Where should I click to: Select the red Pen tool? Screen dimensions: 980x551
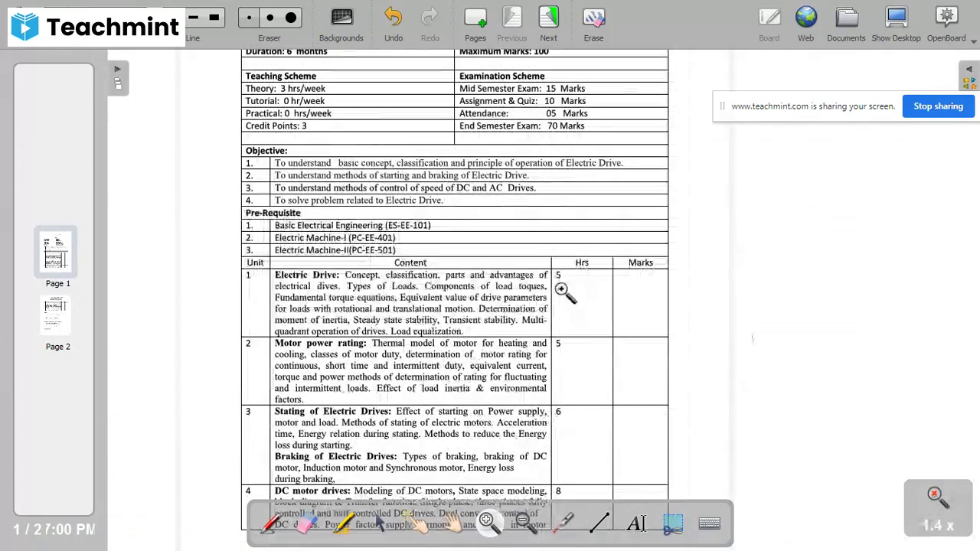coord(269,523)
